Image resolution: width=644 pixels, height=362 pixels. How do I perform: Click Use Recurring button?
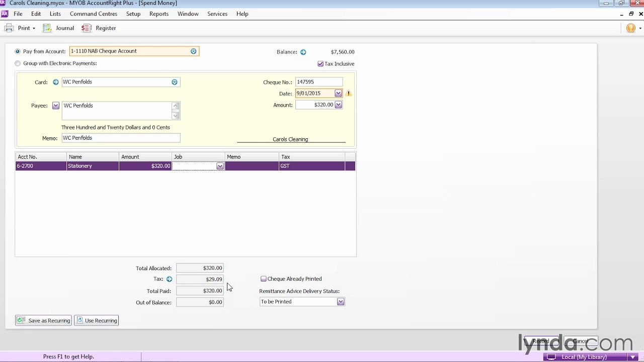pos(97,320)
